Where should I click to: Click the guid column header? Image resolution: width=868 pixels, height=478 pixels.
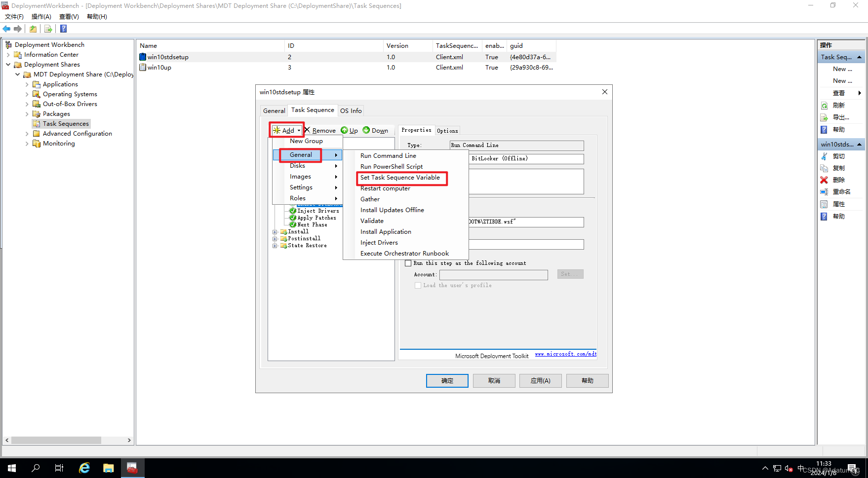(x=531, y=46)
